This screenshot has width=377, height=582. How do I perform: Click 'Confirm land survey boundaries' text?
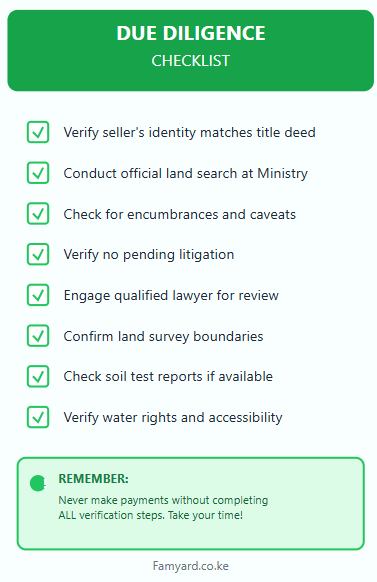click(163, 336)
